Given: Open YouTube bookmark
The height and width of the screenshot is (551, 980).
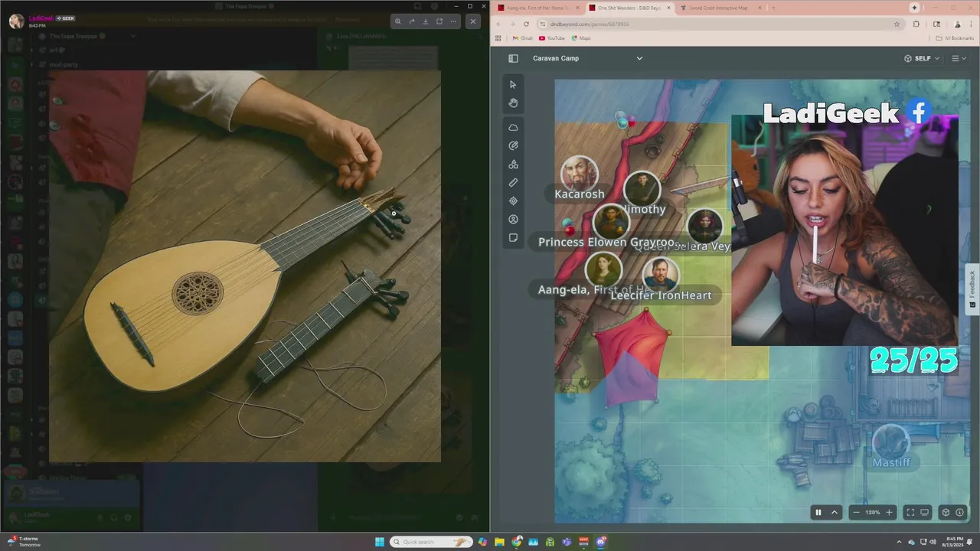Looking at the screenshot, I should pos(552,37).
